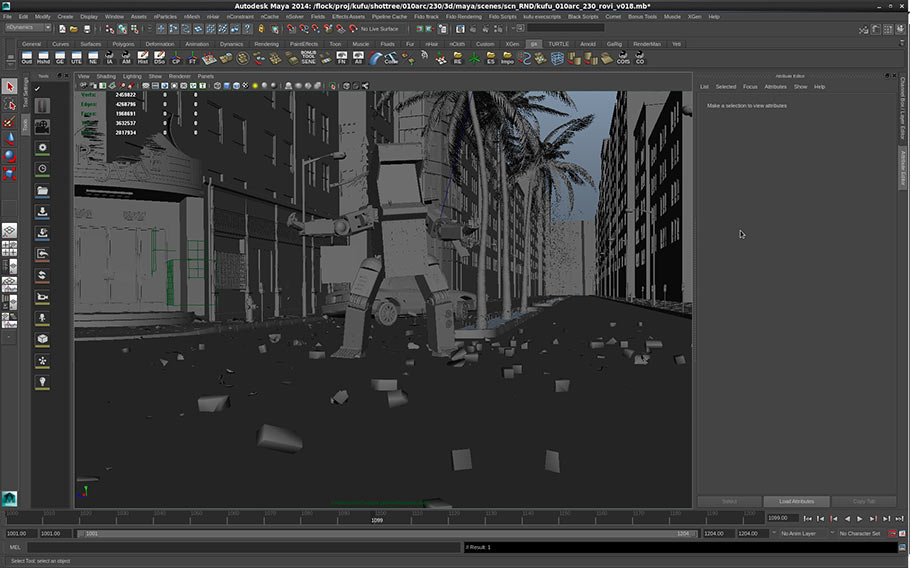Open the Pipeline Cache menu
The image size is (910, 568).
[x=389, y=17]
